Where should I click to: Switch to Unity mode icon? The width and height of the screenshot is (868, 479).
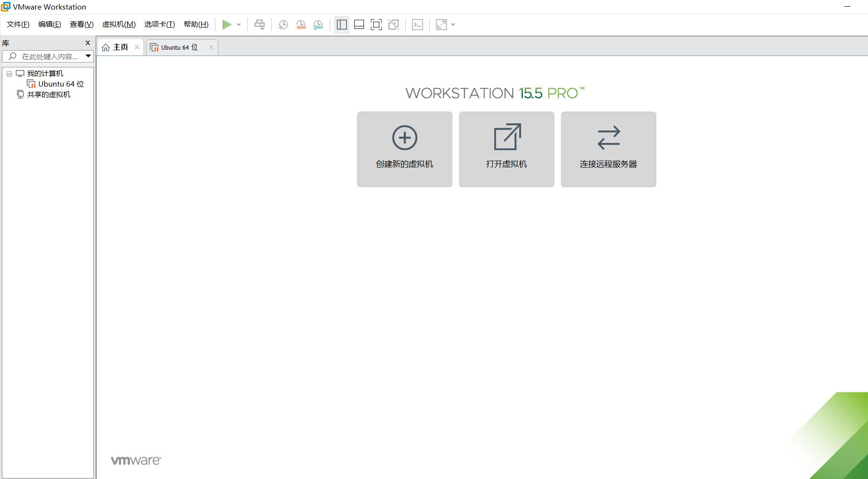tap(394, 24)
